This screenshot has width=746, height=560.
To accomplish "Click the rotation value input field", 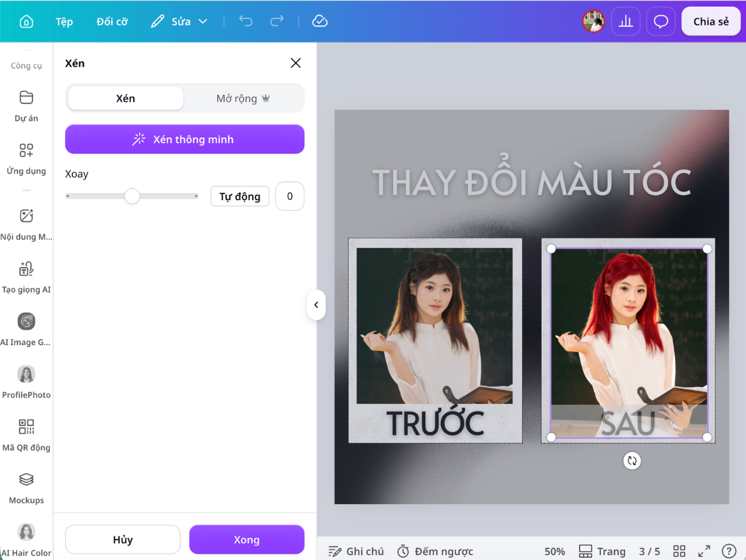I will 290,196.
